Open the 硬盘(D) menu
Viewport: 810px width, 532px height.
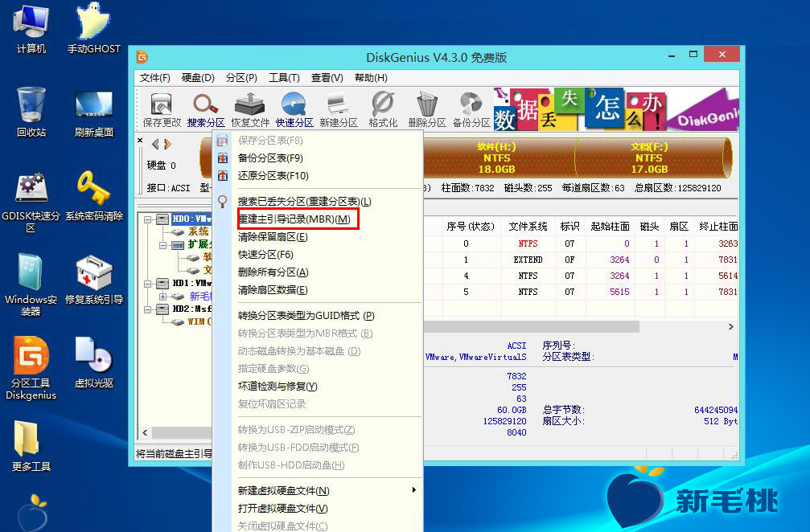tap(198, 78)
